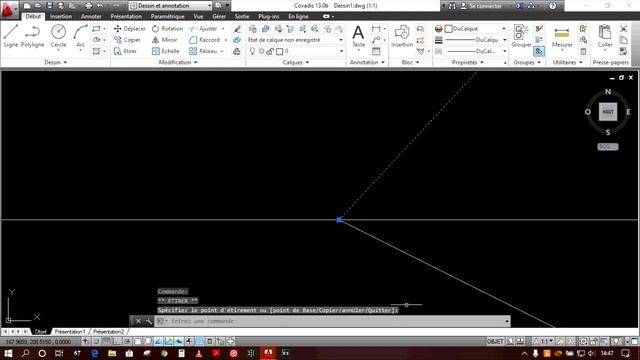
Task: Select the Raccord fillet tool
Action: pos(204,40)
